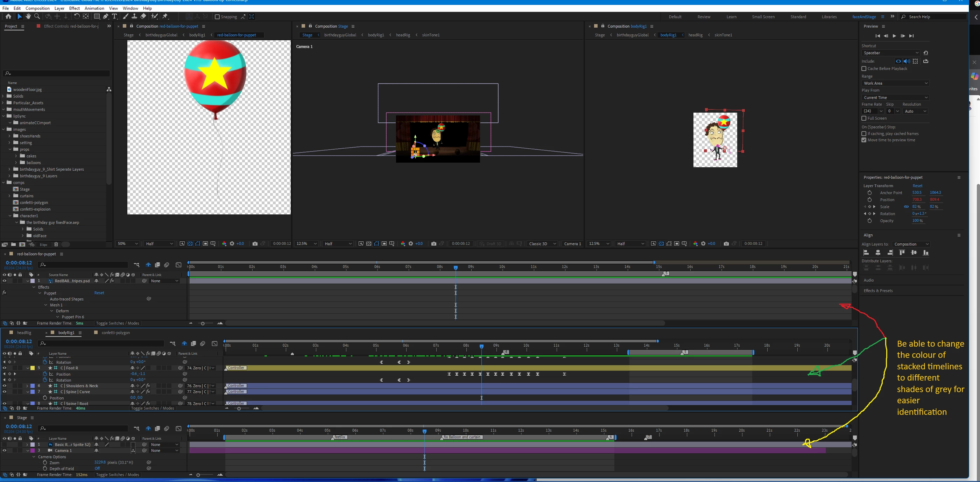Take snapshot in red-balloon viewer
Screen dimensions: 980x482
click(255, 243)
